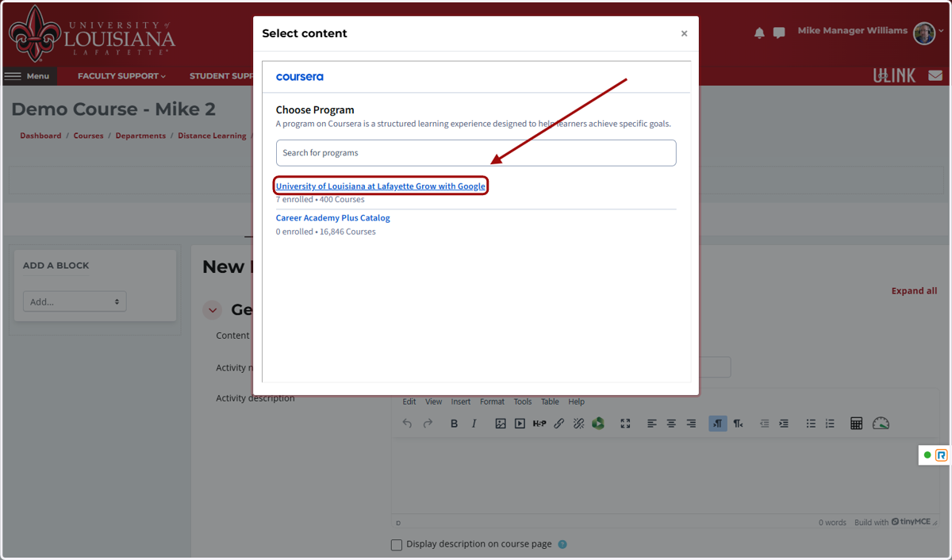
Task: Insert a numbered list
Action: pyautogui.click(x=830, y=424)
